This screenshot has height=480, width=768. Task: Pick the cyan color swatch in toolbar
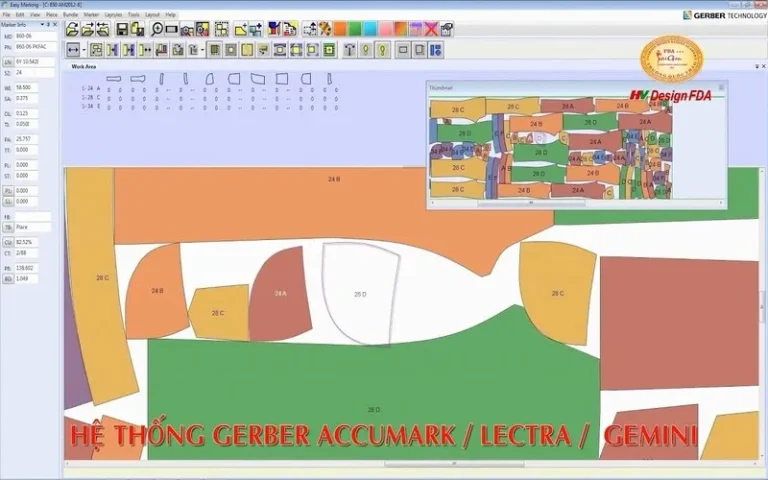[370, 29]
